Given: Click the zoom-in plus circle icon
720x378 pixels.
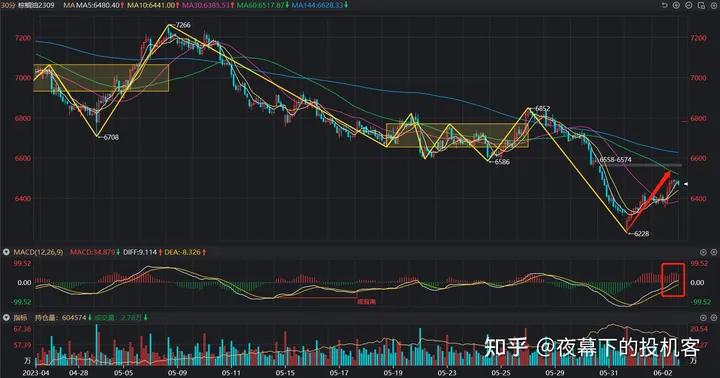Looking at the screenshot, I should [676, 5].
